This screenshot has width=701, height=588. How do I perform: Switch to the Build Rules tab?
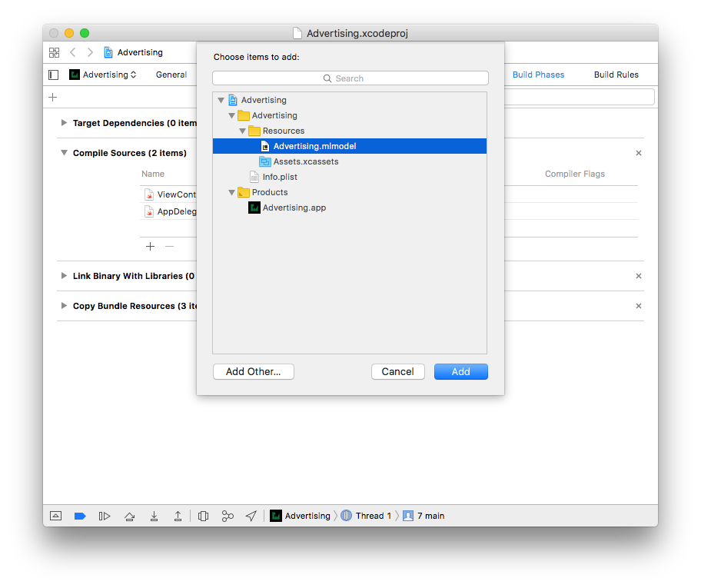tap(616, 75)
